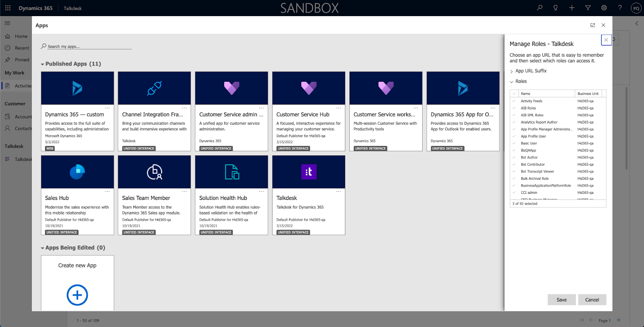Open the Customer Service workspace tile icon
Screen dimensions: 644x327
[386, 88]
